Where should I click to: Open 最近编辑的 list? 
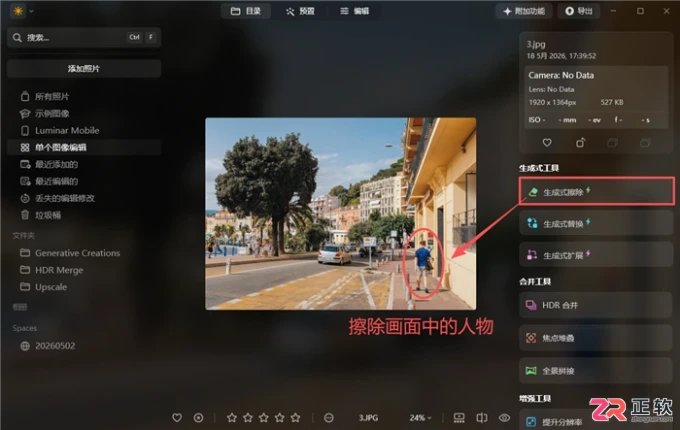(84, 181)
